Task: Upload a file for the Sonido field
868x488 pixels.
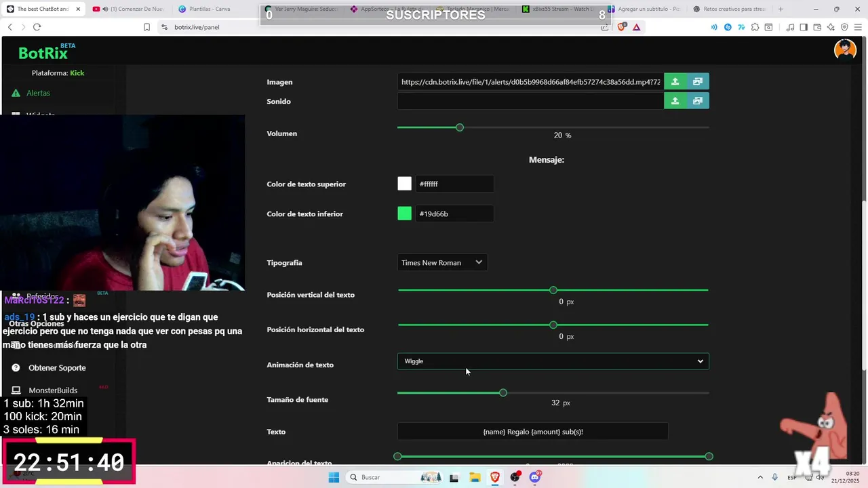Action: pos(675,101)
